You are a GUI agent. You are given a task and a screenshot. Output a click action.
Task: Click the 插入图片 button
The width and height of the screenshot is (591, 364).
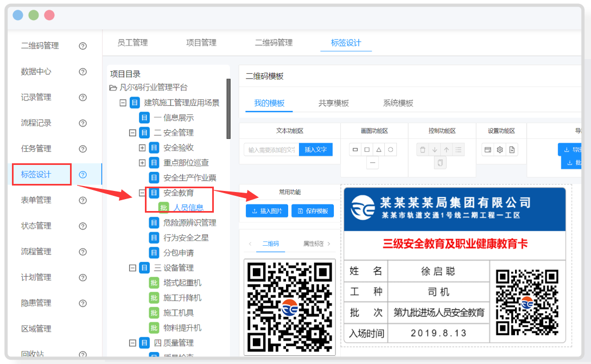pyautogui.click(x=266, y=211)
